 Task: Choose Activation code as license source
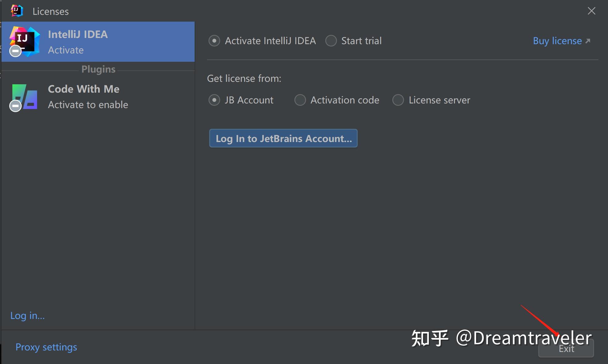click(x=300, y=100)
